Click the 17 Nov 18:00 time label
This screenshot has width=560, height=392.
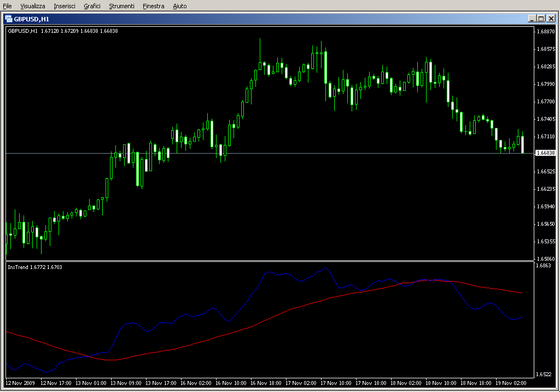point(371,383)
